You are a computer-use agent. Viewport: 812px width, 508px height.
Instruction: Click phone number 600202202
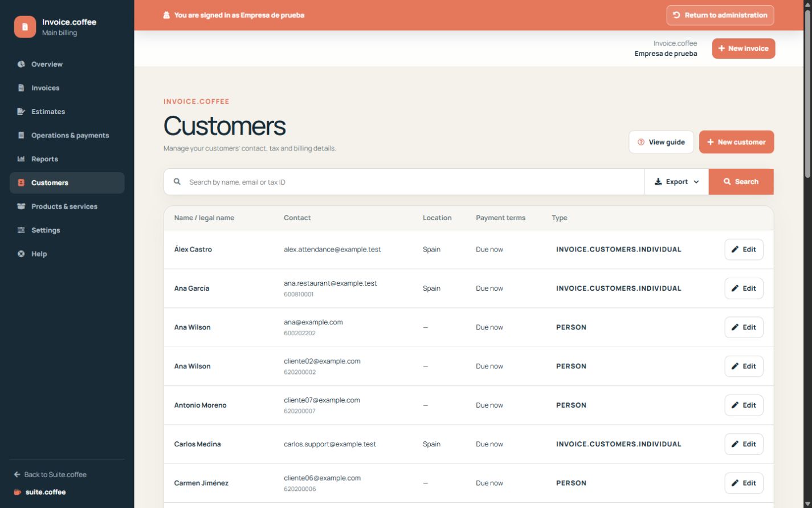[300, 334]
